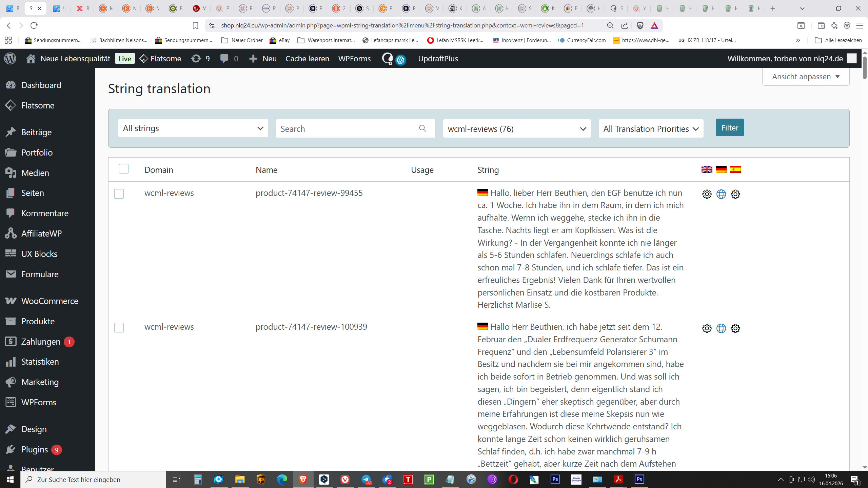Click Cache leeren in admin bar
This screenshot has height=488, width=868.
click(307, 59)
